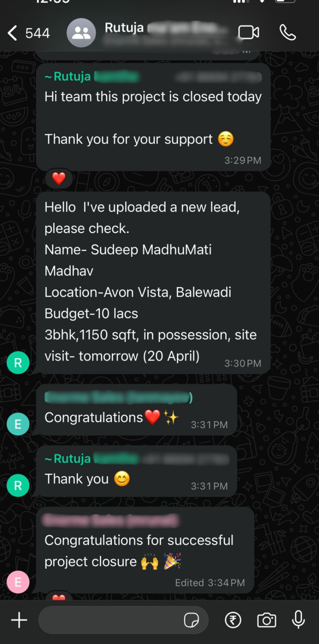Image resolution: width=319 pixels, height=644 pixels.
Task: Open the plus attachment menu
Action: click(x=19, y=620)
